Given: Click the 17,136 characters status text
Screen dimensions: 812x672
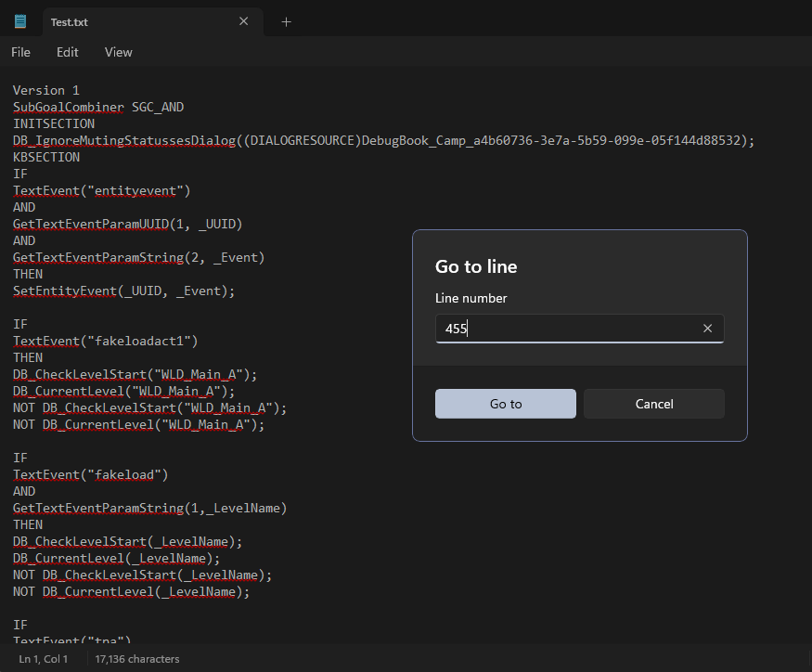Looking at the screenshot, I should click(x=137, y=659).
